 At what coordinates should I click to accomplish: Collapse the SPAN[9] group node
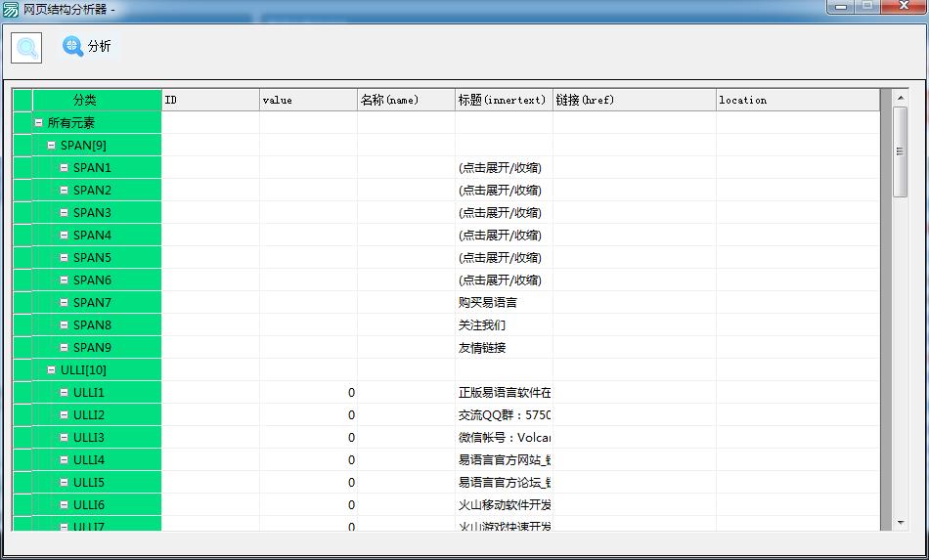52,146
